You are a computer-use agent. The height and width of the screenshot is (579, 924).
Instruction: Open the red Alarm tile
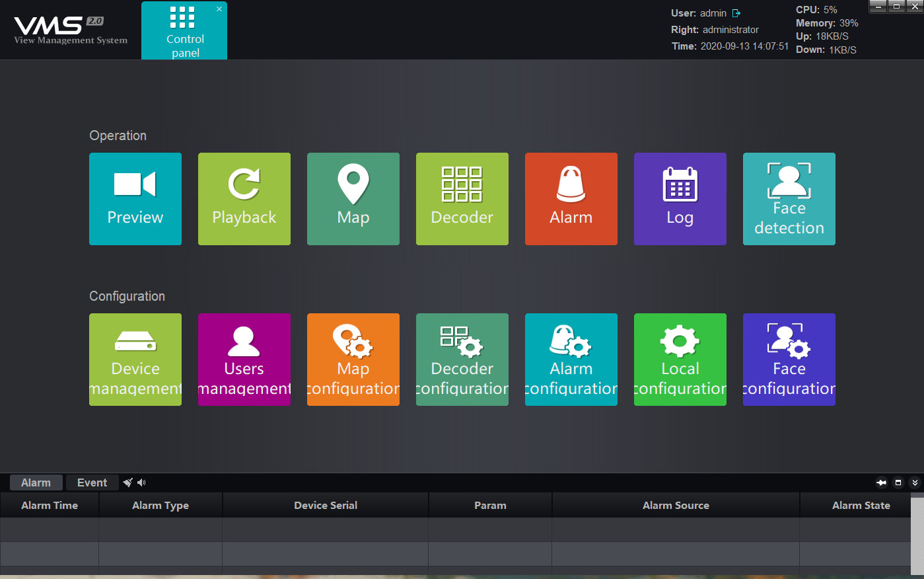tap(571, 199)
